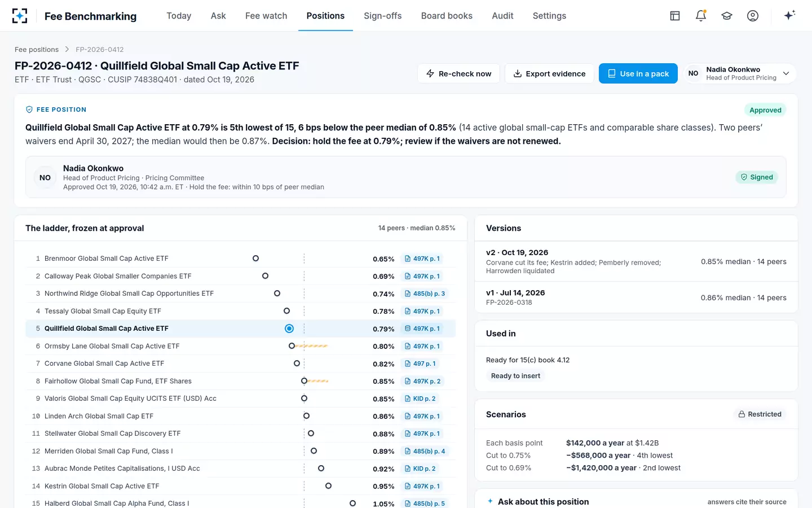The image size is (812, 508).
Task: Open the user account icon
Action: 753,16
